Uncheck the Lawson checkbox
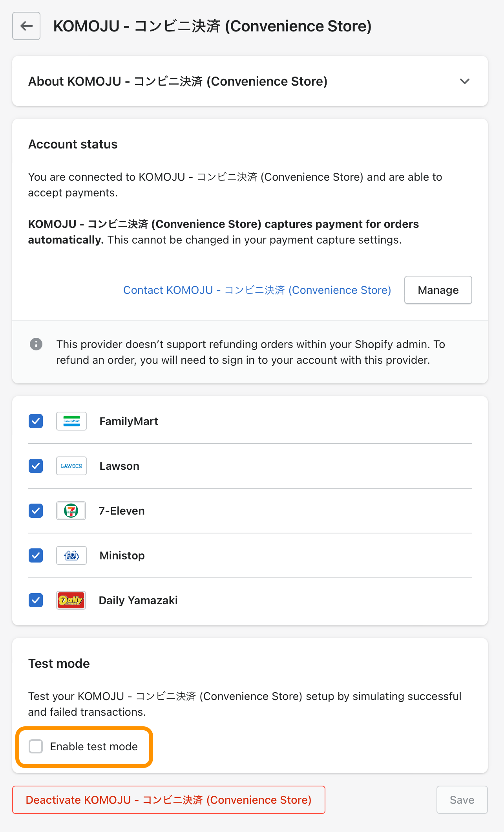Viewport: 504px width, 832px height. pos(36,466)
